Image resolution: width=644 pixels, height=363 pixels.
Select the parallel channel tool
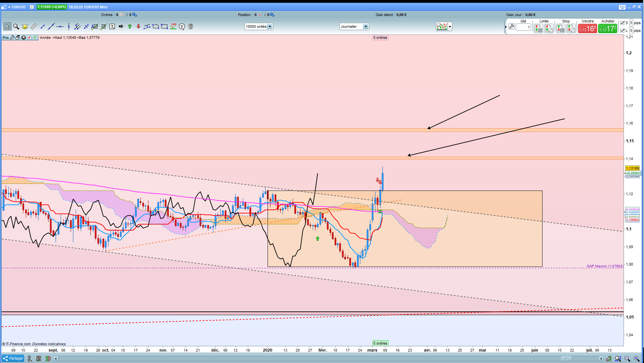click(x=77, y=26)
